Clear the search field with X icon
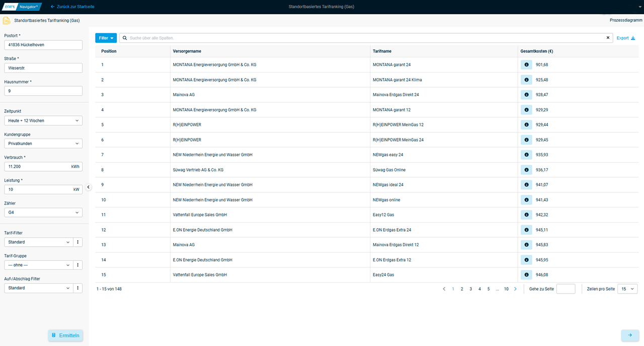 [x=607, y=38]
